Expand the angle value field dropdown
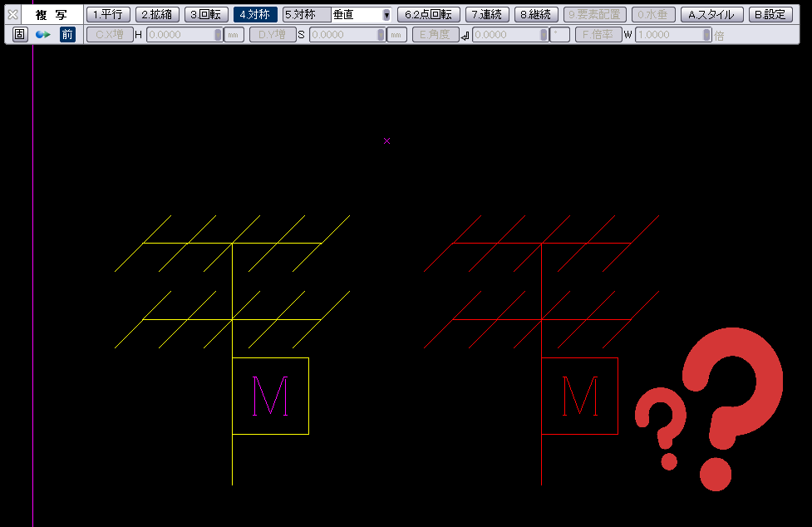The image size is (812, 527). point(544,35)
